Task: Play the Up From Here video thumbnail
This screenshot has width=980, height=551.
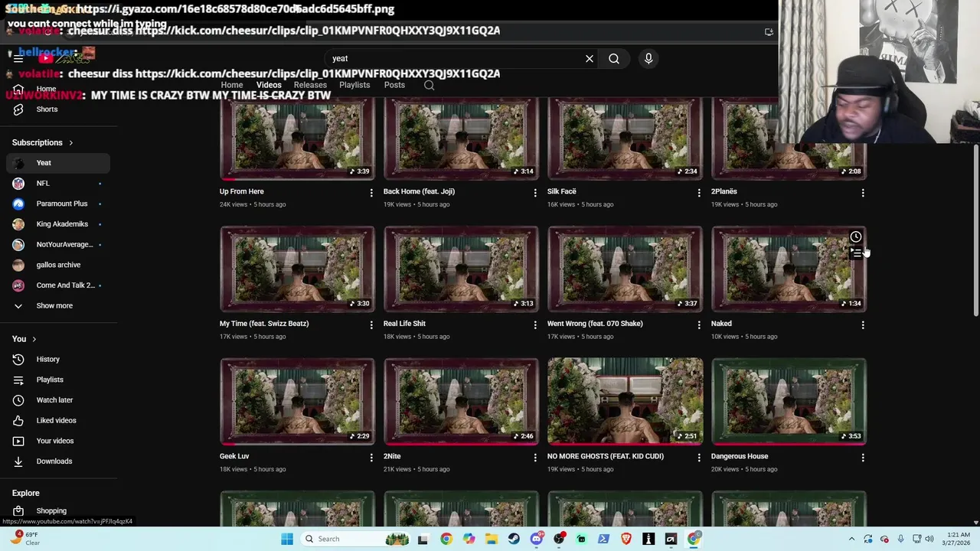Action: 297,139
